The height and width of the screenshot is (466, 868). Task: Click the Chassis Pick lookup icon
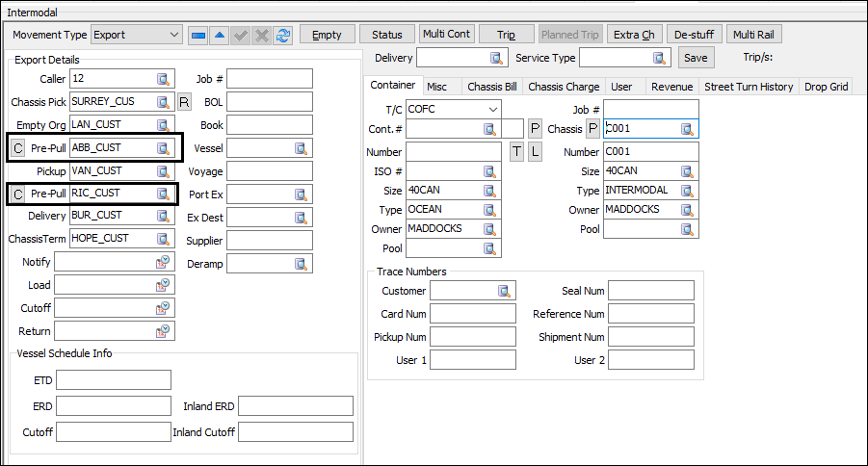coord(164,102)
